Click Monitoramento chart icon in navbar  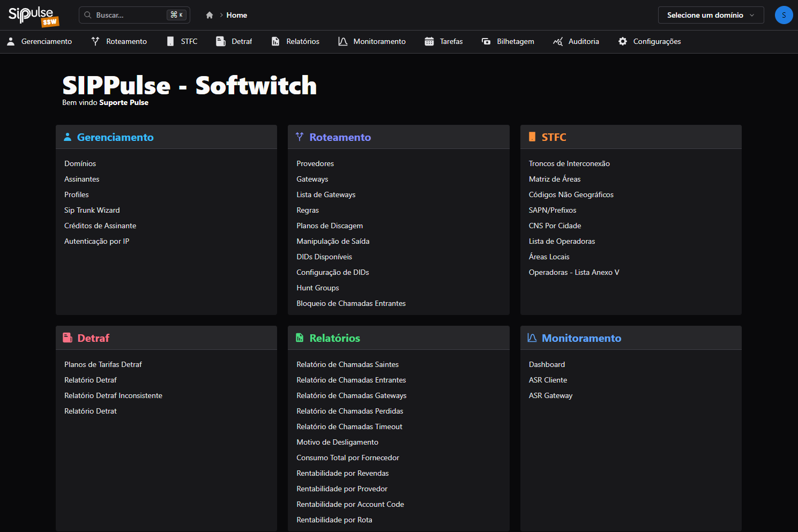coord(343,41)
